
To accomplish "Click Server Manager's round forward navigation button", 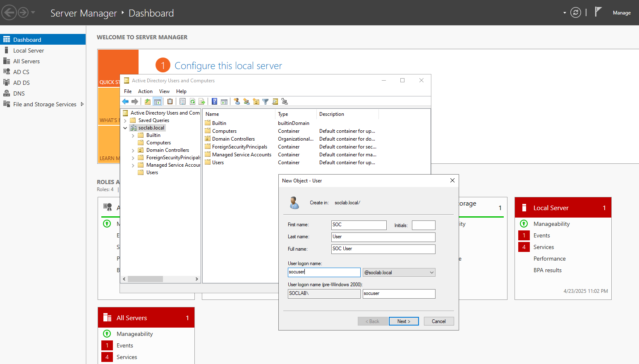I will pyautogui.click(x=23, y=12).
